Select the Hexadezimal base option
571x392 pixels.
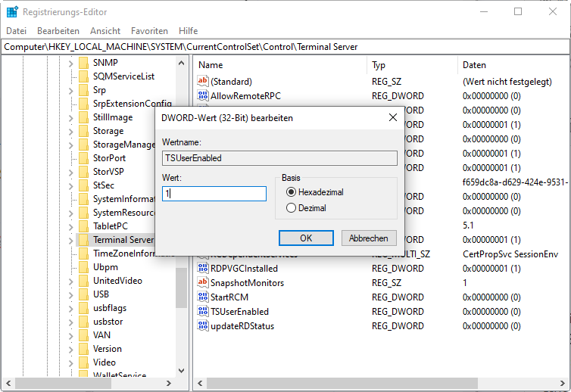click(291, 192)
